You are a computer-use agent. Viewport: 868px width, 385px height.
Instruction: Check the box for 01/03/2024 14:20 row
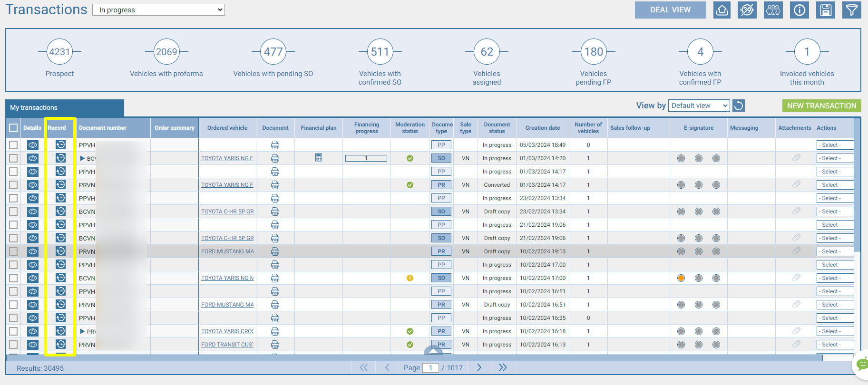(13, 158)
